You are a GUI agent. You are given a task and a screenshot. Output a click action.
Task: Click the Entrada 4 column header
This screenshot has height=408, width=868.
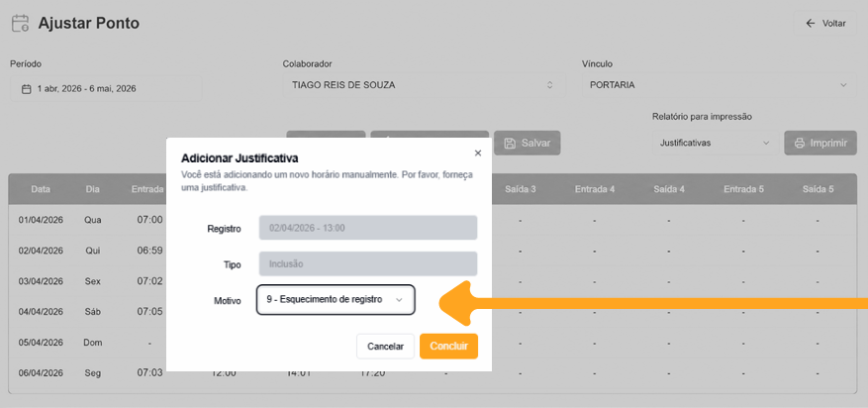[595, 189]
